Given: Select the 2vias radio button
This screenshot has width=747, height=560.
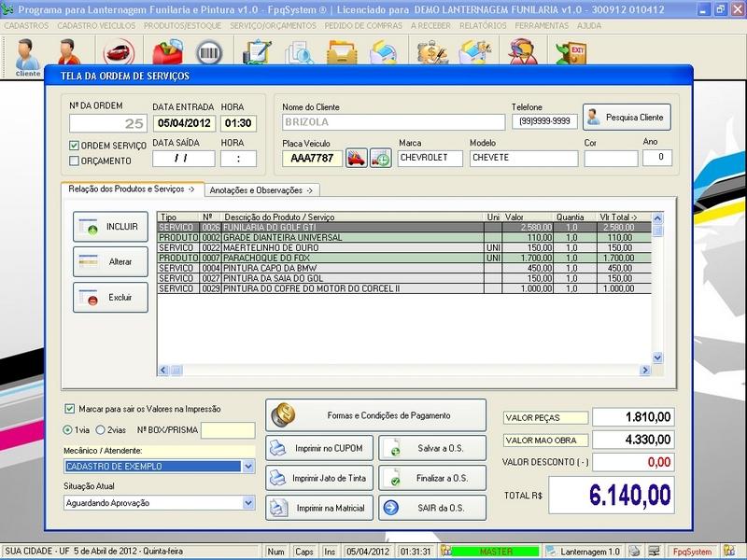Looking at the screenshot, I should tap(102, 430).
